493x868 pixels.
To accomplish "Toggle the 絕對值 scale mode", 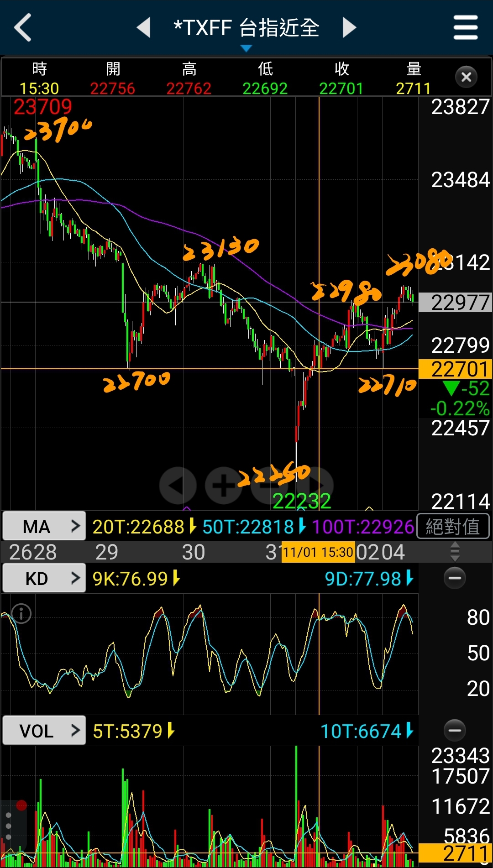I will tap(453, 527).
